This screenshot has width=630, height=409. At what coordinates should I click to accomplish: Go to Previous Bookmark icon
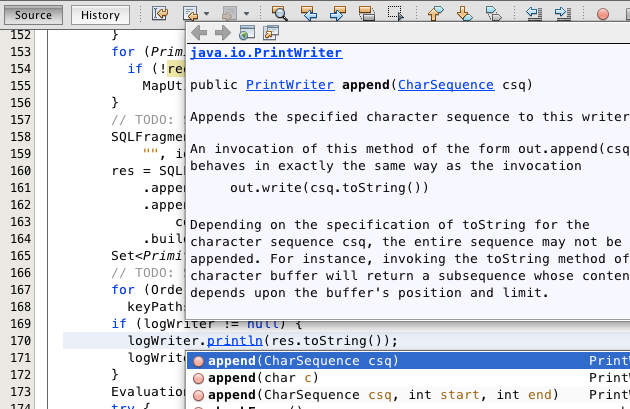click(x=435, y=14)
